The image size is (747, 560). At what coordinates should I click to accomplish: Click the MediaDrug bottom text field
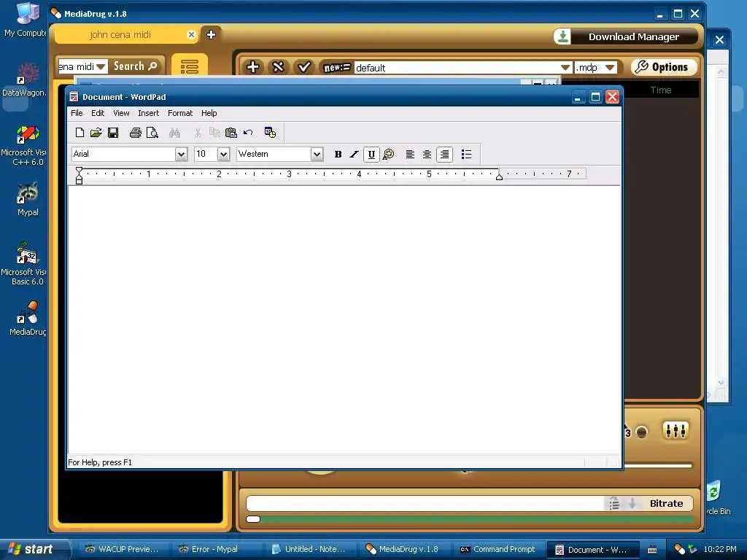[425, 503]
